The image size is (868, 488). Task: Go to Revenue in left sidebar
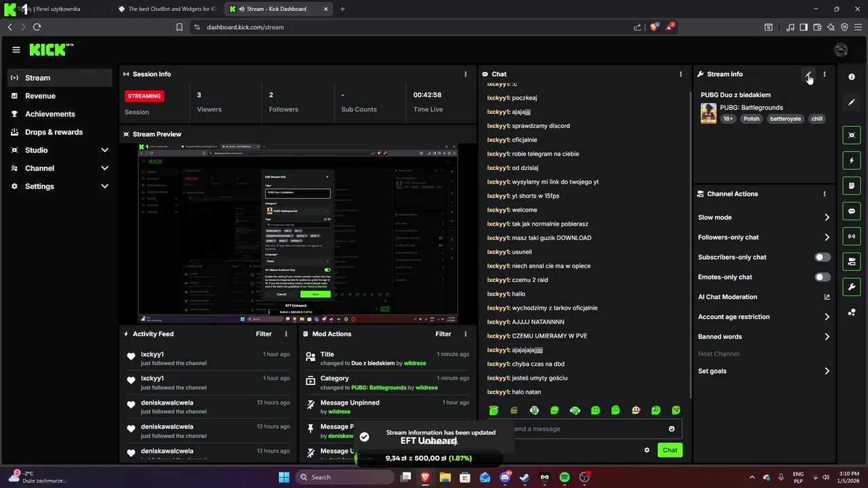[60, 96]
